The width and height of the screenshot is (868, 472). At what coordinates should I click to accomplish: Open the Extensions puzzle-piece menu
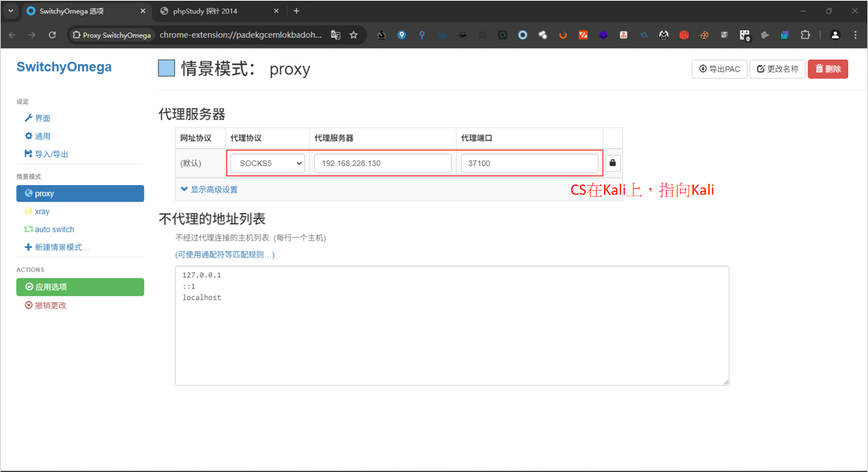[x=805, y=35]
